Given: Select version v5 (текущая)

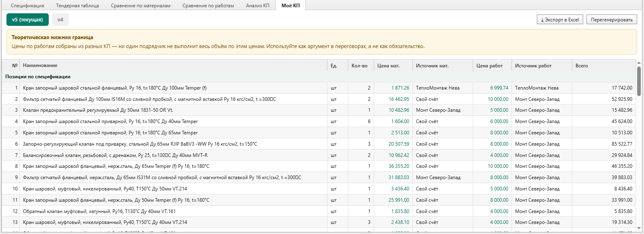Looking at the screenshot, I should pyautogui.click(x=27, y=20).
